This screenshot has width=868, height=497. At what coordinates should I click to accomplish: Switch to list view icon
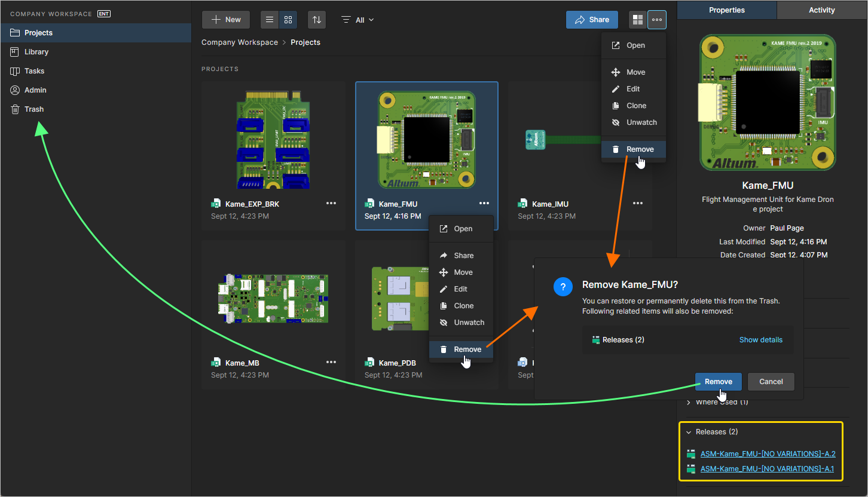(x=270, y=20)
